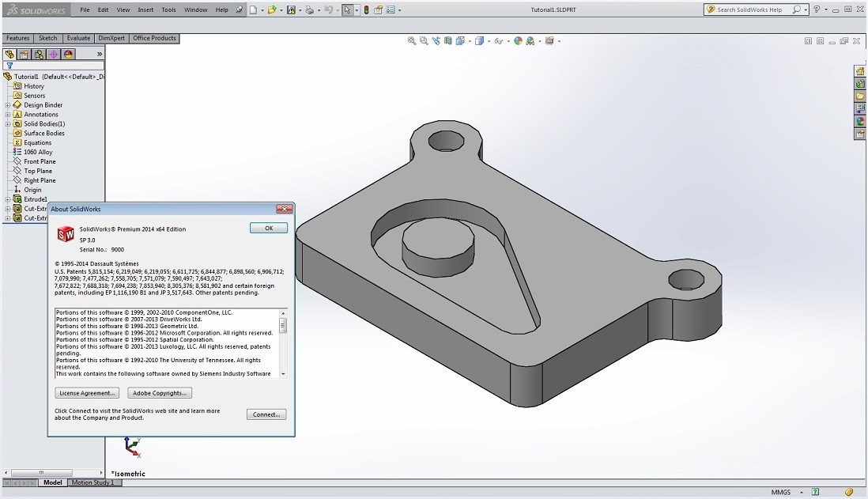
Task: Open the DimXpertManager panel tab
Action: coord(54,55)
